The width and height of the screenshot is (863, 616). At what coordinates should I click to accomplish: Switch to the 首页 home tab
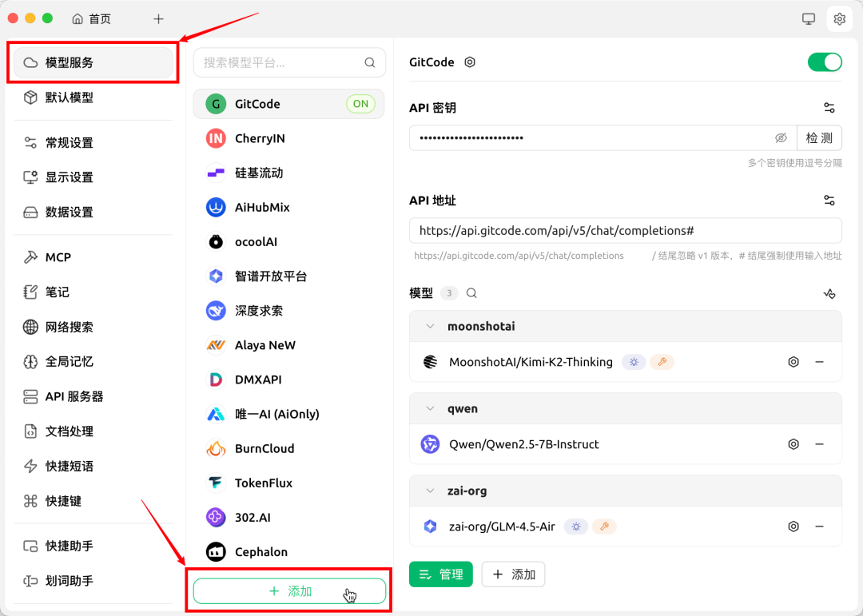coord(91,19)
